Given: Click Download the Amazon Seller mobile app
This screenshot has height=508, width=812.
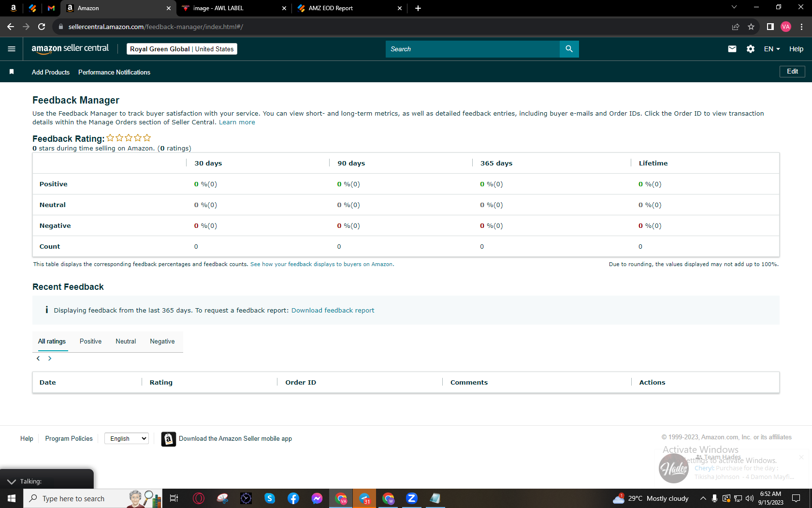Looking at the screenshot, I should point(235,439).
